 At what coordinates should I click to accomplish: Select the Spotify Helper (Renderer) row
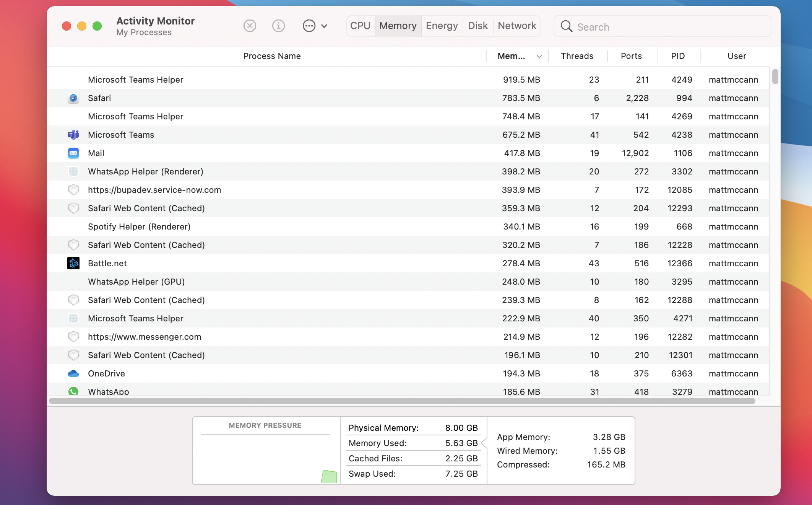268,226
